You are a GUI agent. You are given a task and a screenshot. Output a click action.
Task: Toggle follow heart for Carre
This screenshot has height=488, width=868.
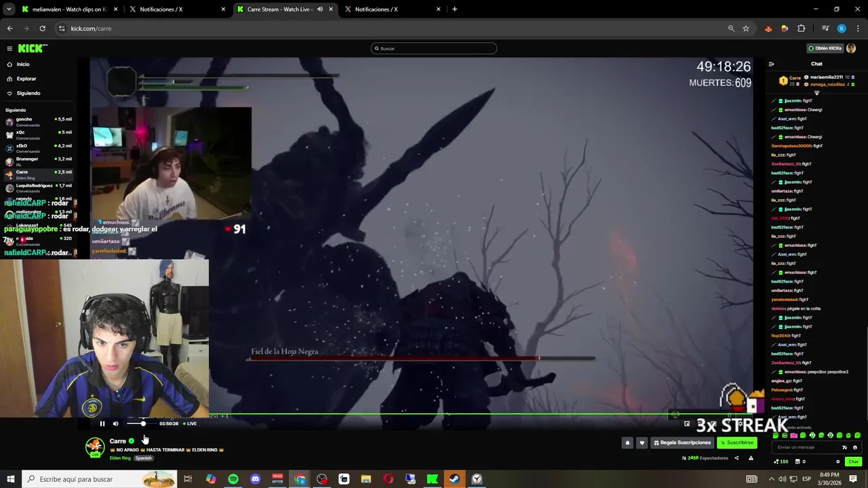point(642,443)
